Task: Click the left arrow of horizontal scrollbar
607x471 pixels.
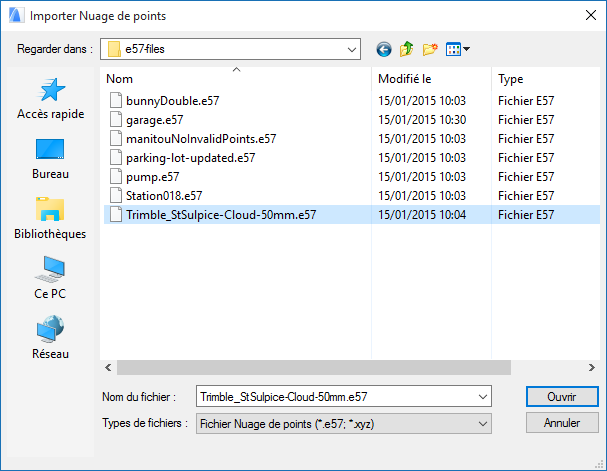Action: tap(108, 367)
